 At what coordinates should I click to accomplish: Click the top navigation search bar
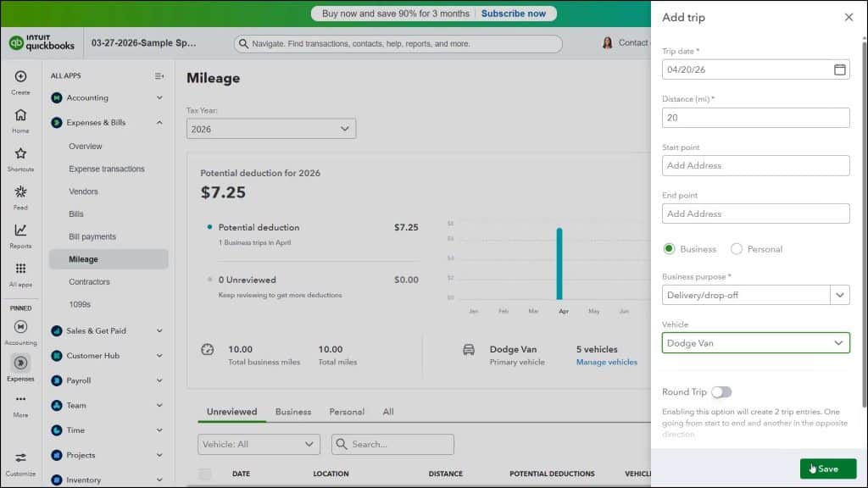(398, 44)
